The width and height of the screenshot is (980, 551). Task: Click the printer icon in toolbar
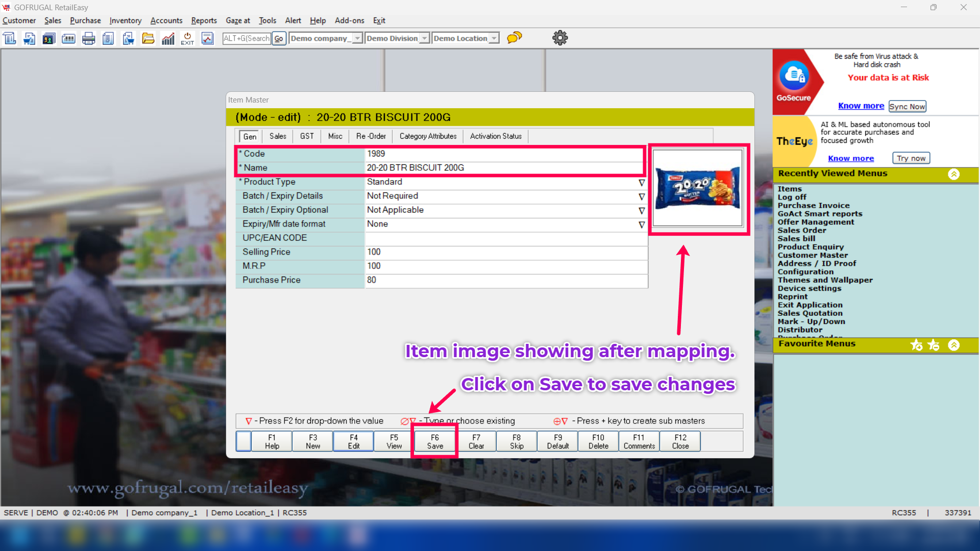point(88,38)
